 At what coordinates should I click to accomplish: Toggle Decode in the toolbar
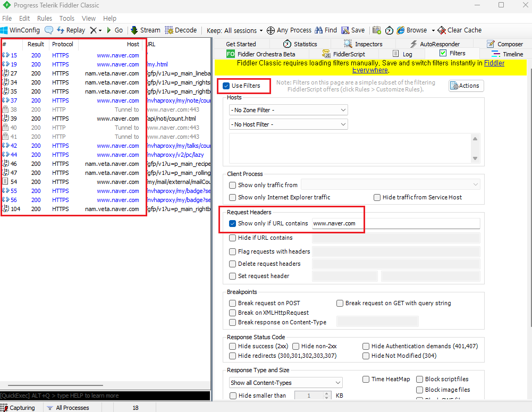[181, 30]
